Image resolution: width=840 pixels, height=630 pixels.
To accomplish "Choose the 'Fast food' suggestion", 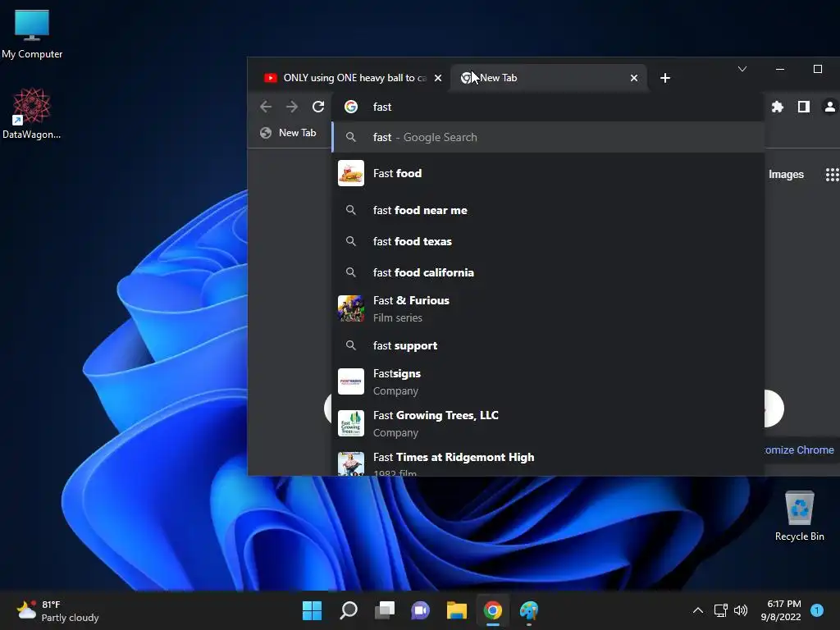I will coord(547,173).
